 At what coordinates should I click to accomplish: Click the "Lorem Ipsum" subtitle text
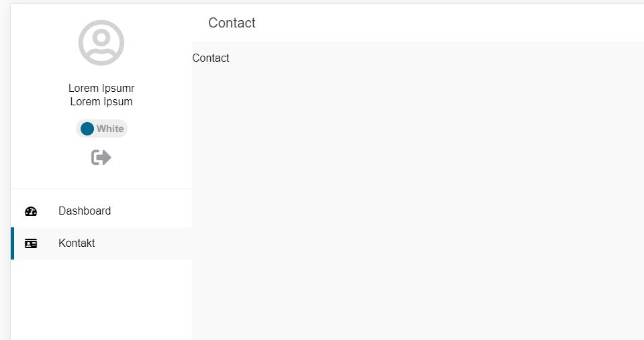pos(101,102)
